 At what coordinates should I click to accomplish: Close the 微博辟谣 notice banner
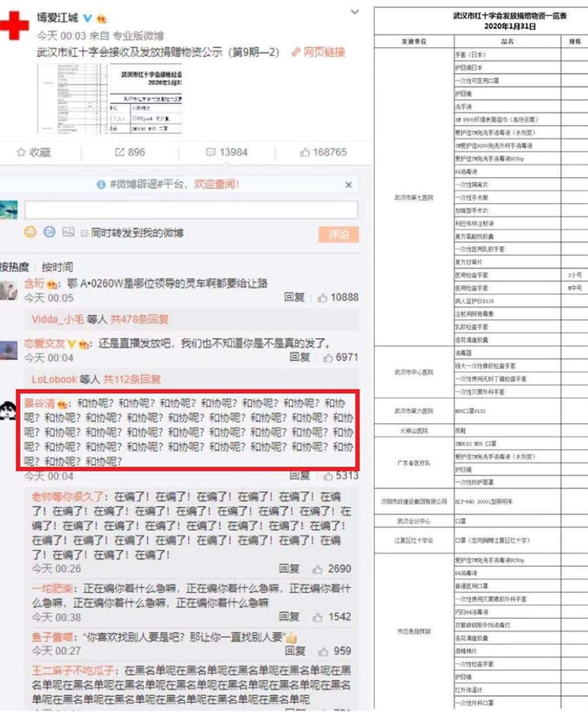(349, 185)
